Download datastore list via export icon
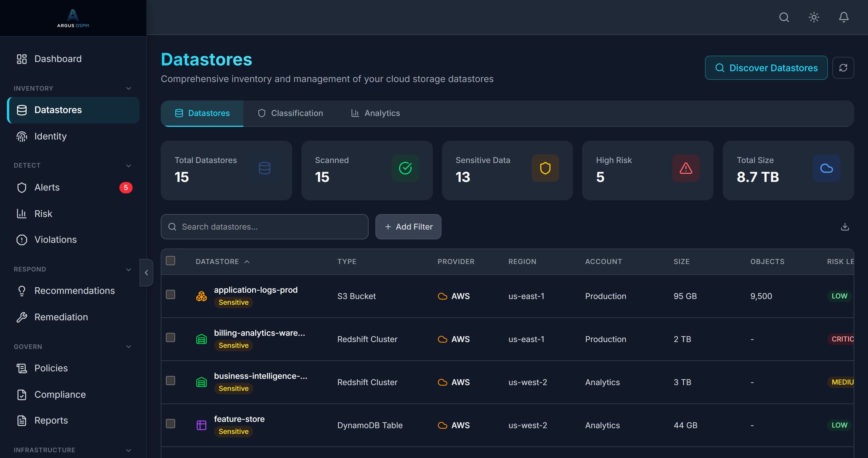 [x=845, y=227]
